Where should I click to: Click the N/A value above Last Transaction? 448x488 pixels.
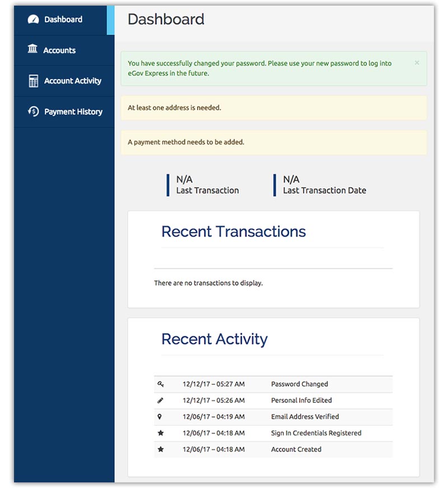[184, 179]
